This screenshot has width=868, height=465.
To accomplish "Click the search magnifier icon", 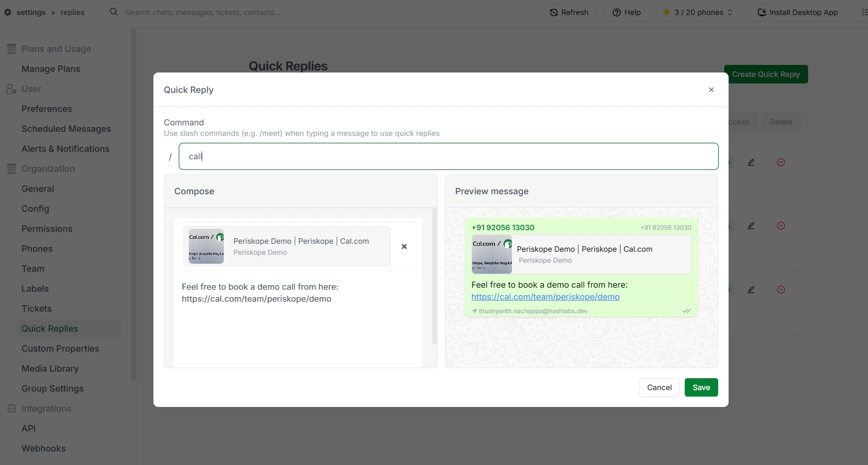I will pyautogui.click(x=114, y=12).
